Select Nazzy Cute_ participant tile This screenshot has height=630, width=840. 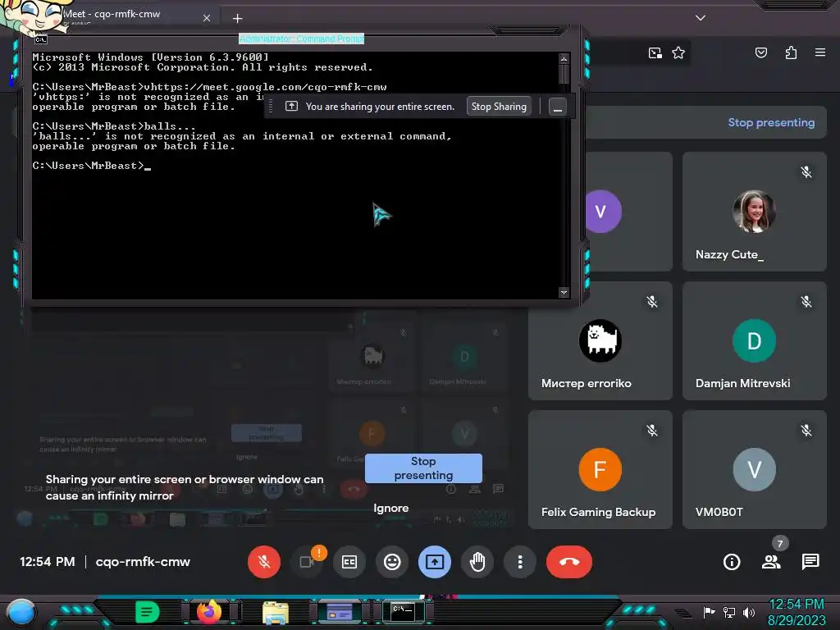755,212
